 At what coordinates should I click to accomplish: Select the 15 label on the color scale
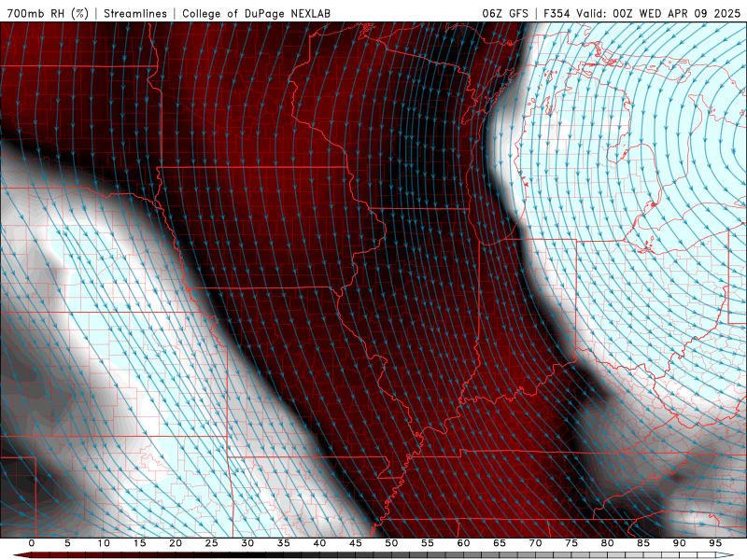tap(139, 543)
